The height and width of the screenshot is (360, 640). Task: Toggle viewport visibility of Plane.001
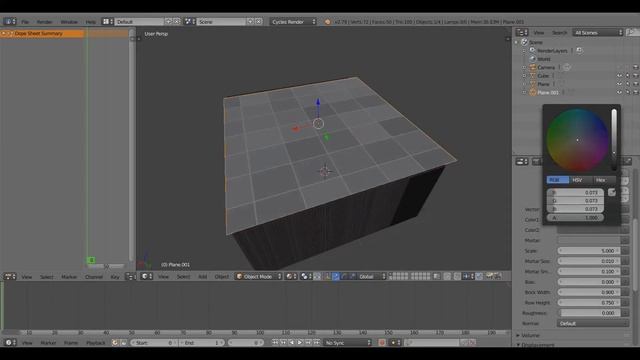pyautogui.click(x=619, y=92)
